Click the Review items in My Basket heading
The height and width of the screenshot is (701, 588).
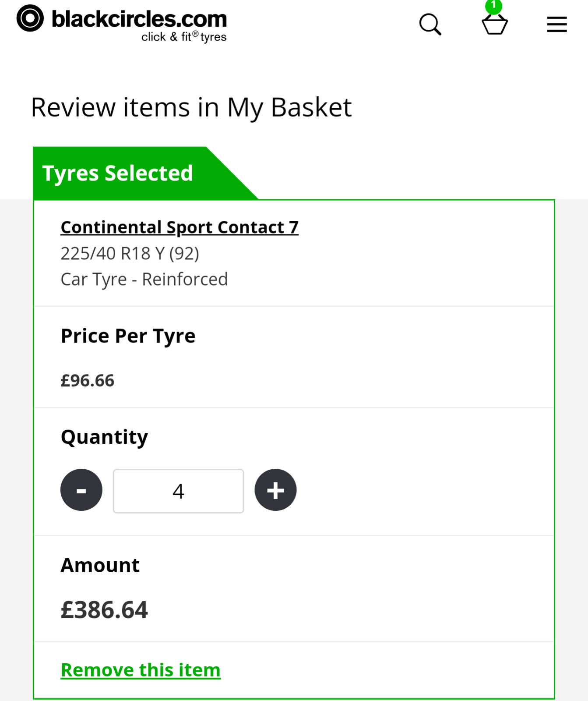(191, 107)
